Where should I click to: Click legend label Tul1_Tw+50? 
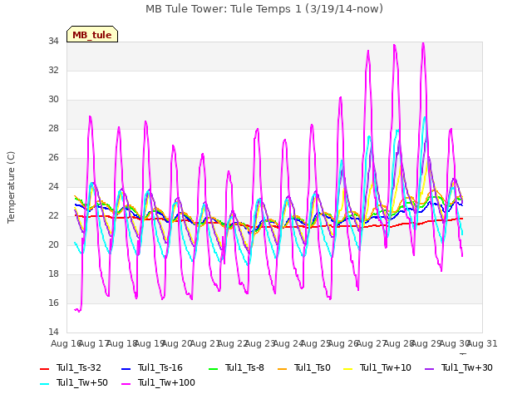click(82, 382)
